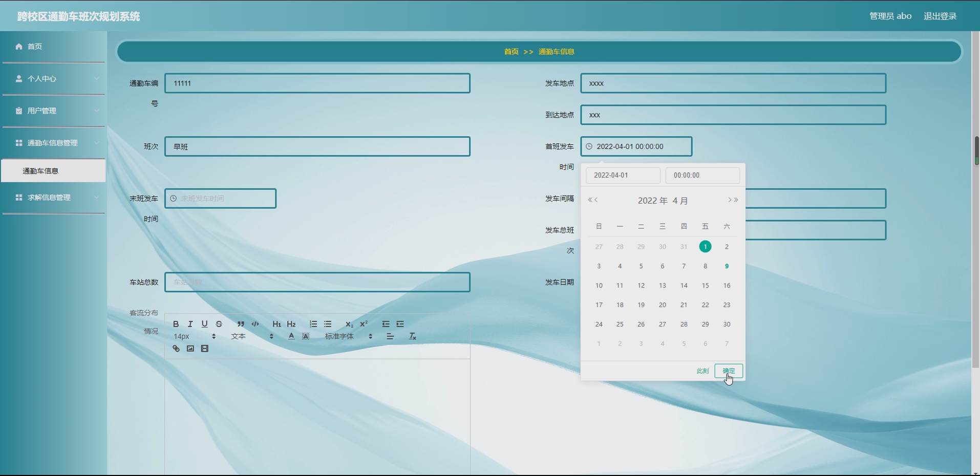Click 退出登录 to log out

coord(940,16)
